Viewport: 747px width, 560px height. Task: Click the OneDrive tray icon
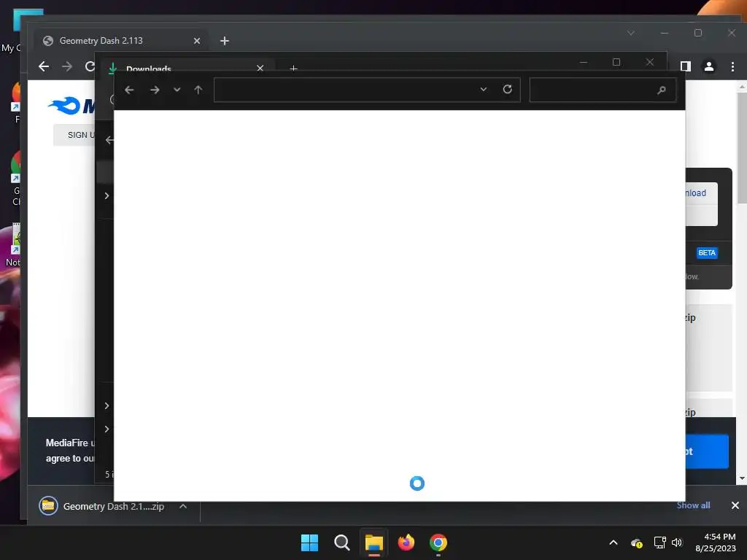point(636,542)
